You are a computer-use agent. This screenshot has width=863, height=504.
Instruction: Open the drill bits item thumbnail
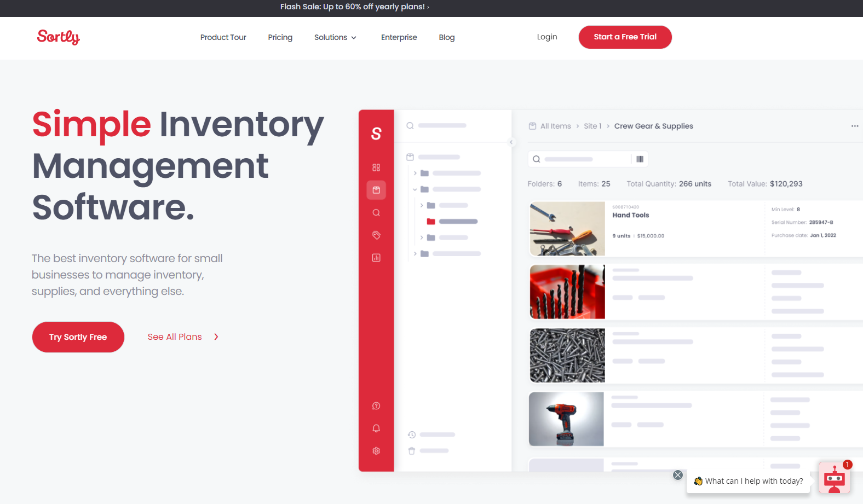[x=567, y=292]
